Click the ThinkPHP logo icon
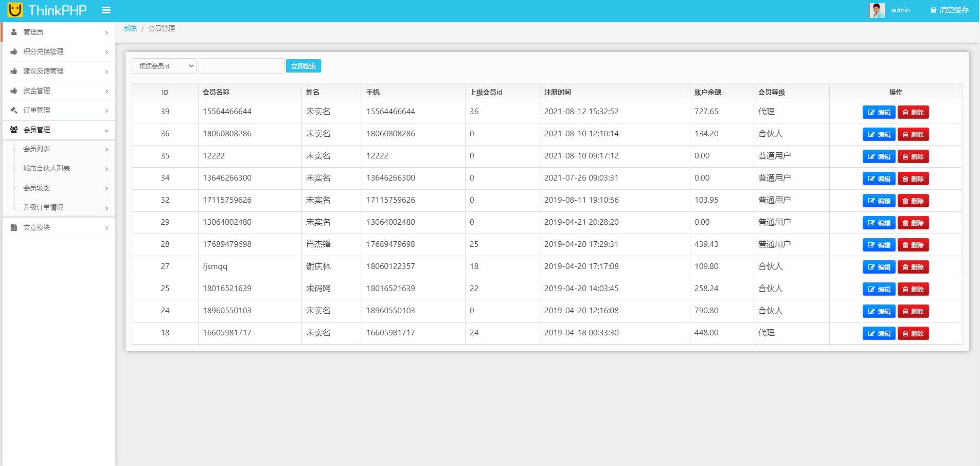980x466 pixels. coord(15,10)
